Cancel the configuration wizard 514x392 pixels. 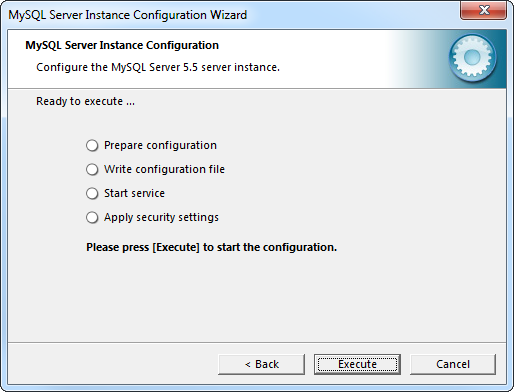(453, 364)
